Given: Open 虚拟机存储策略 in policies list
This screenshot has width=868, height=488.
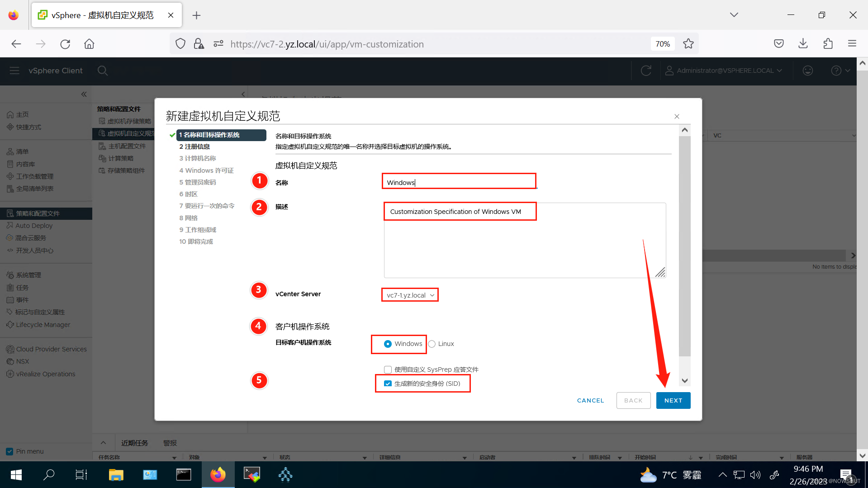Looking at the screenshot, I should 129,121.
